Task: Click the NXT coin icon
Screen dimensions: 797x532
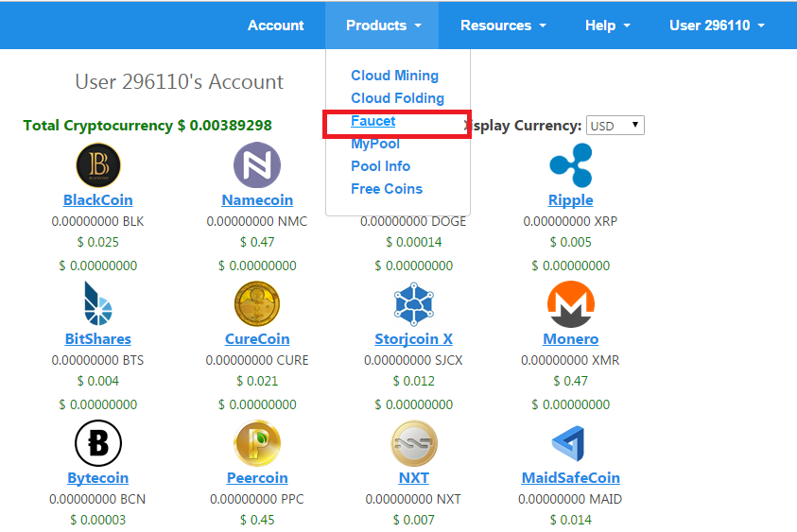Action: pos(414,443)
